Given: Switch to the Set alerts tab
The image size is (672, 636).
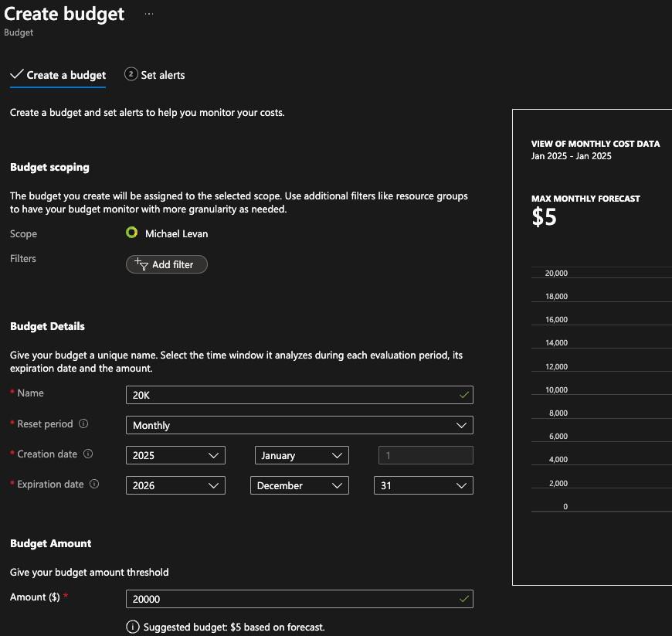Looking at the screenshot, I should pos(154,75).
